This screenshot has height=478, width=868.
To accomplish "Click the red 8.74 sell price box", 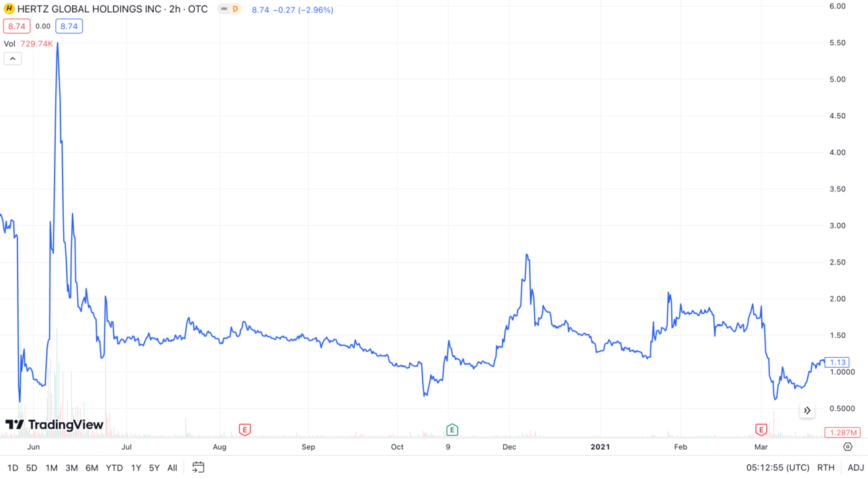I will (x=16, y=26).
